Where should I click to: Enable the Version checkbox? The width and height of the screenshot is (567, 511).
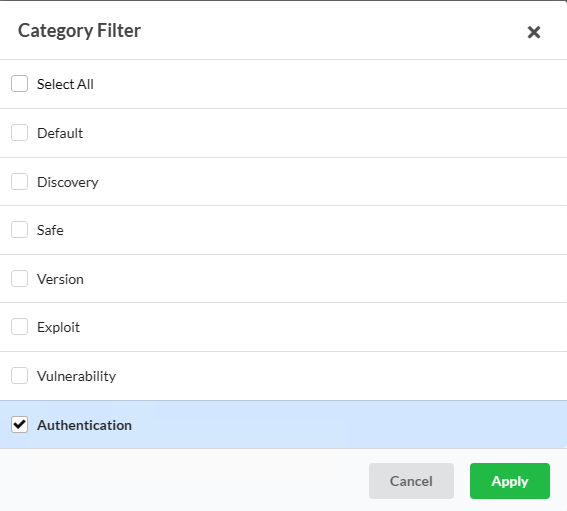[20, 278]
